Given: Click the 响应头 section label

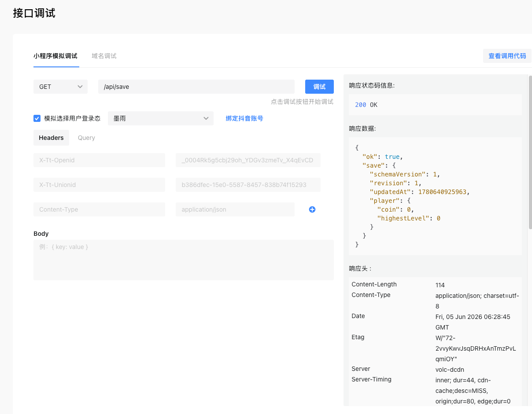Looking at the screenshot, I should click(x=360, y=268).
